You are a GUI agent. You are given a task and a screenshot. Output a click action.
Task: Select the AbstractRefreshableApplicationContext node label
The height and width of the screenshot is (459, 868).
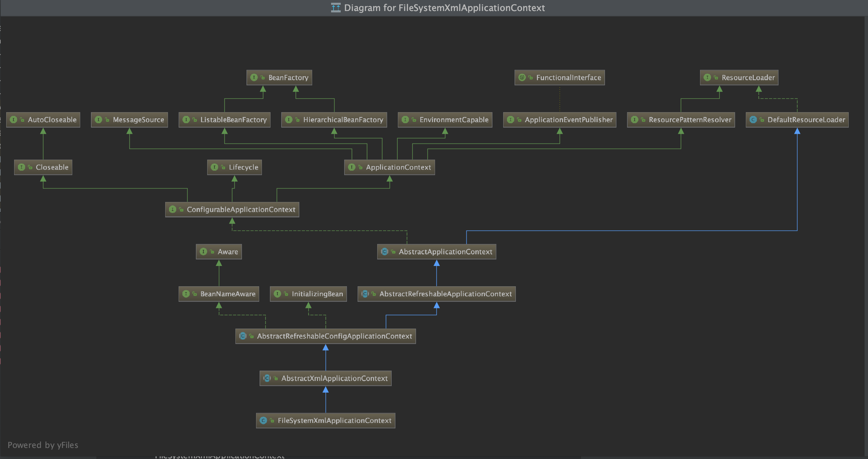point(446,294)
